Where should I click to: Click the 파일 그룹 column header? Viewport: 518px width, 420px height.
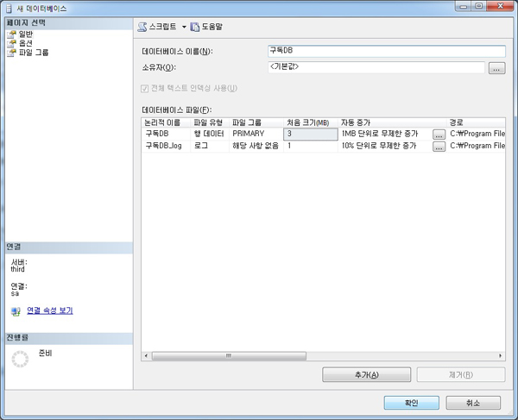click(256, 122)
